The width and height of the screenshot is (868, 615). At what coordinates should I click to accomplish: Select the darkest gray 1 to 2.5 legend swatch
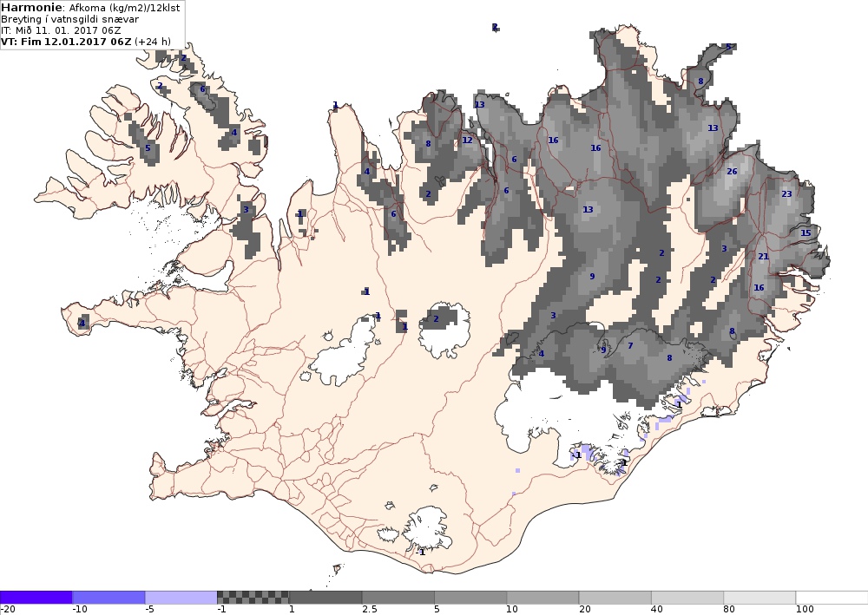coord(325,598)
